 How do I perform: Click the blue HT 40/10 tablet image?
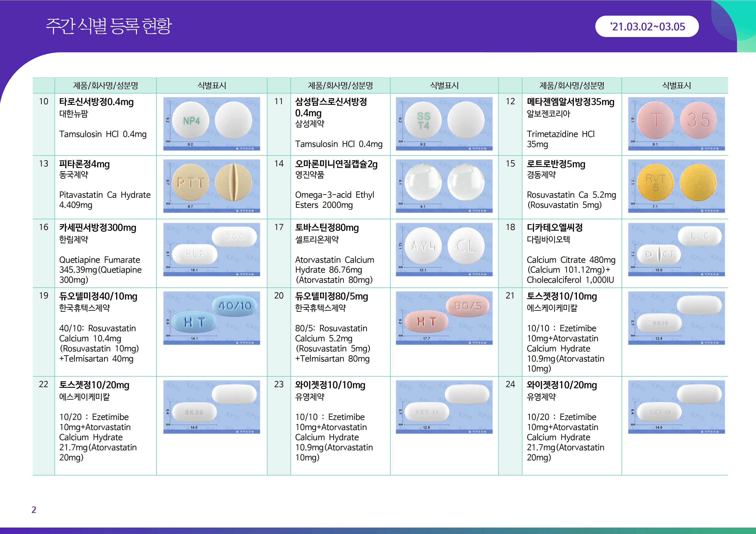[x=211, y=318]
